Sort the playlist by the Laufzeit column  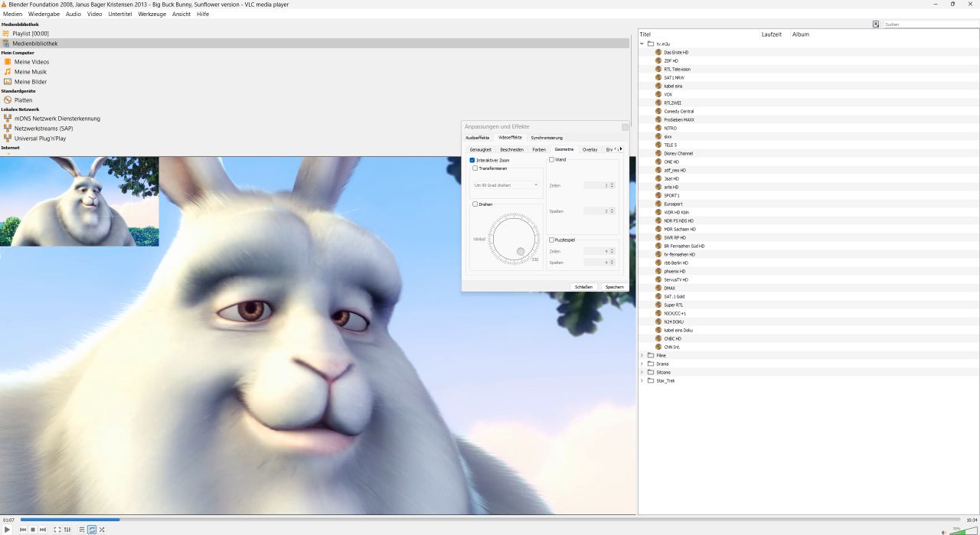click(774, 34)
